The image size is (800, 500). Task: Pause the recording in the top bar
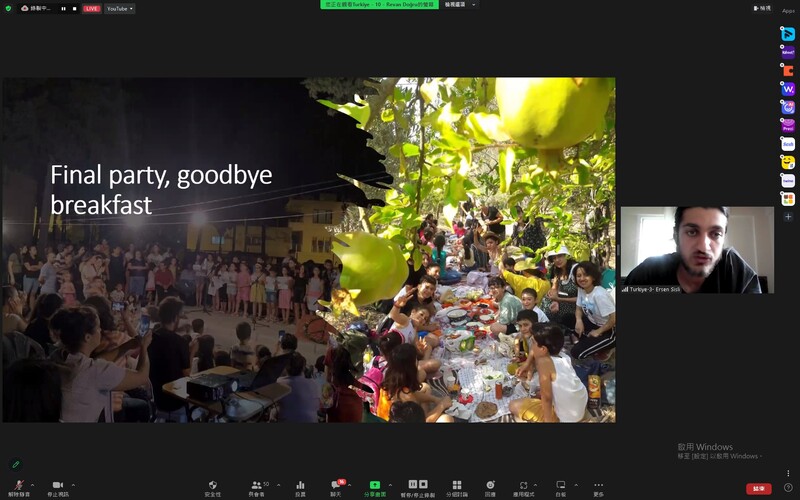click(x=64, y=9)
